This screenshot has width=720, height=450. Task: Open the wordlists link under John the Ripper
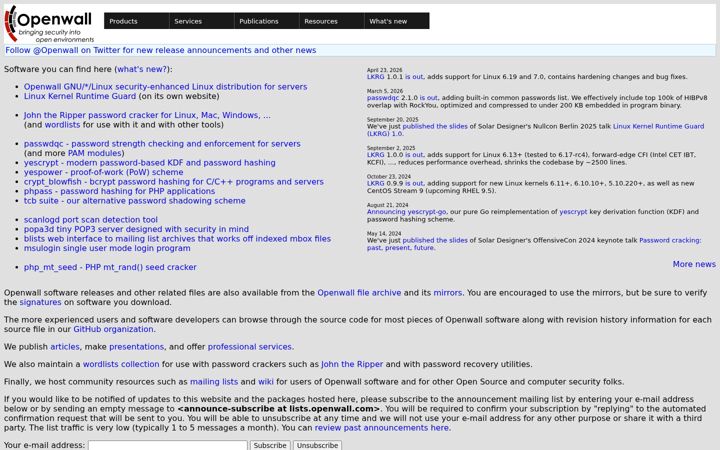pos(62,125)
